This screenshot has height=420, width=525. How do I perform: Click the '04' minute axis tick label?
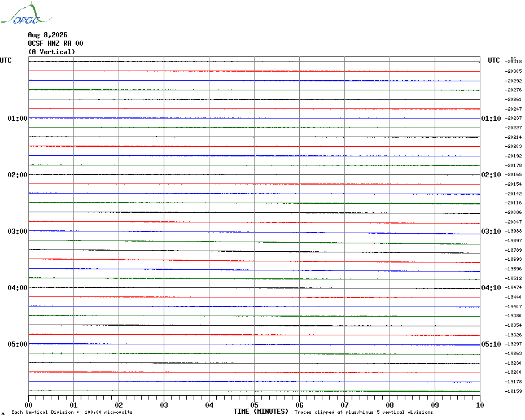209,405
